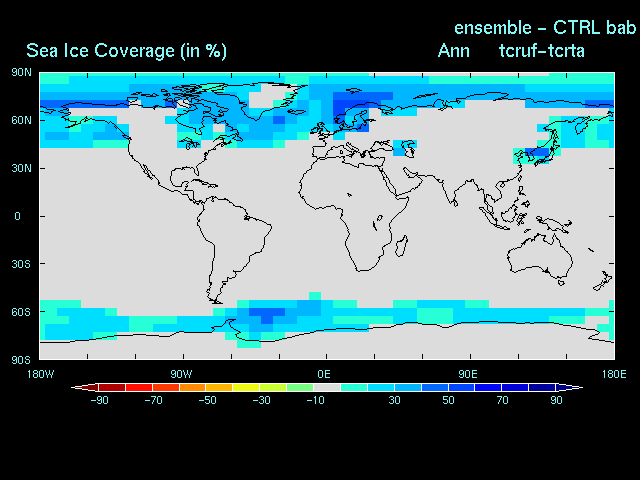Click the 'Sea Ice Coverage (in %)' title

(126, 51)
